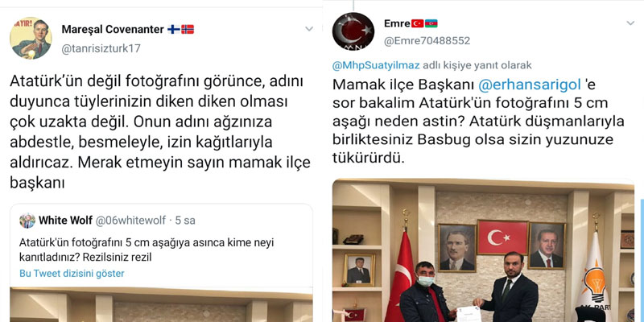This screenshot has height=322, width=644.
Task: Expand the options chevron on Emre's tweet
Action: 630,23
